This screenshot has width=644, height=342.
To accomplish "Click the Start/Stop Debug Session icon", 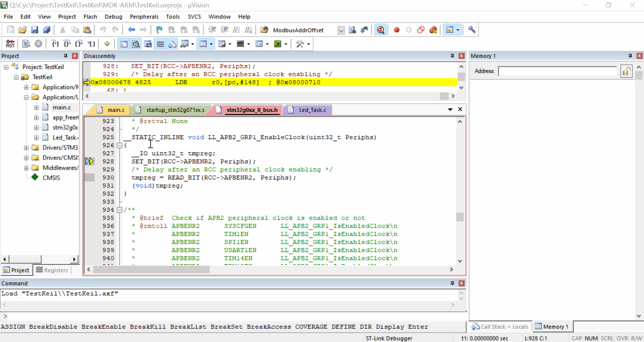I will tap(380, 30).
